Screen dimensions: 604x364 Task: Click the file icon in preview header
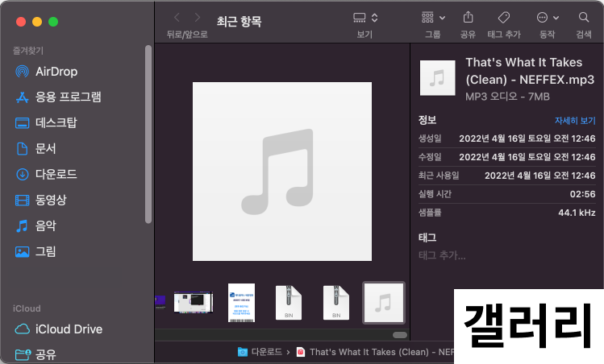click(x=437, y=78)
